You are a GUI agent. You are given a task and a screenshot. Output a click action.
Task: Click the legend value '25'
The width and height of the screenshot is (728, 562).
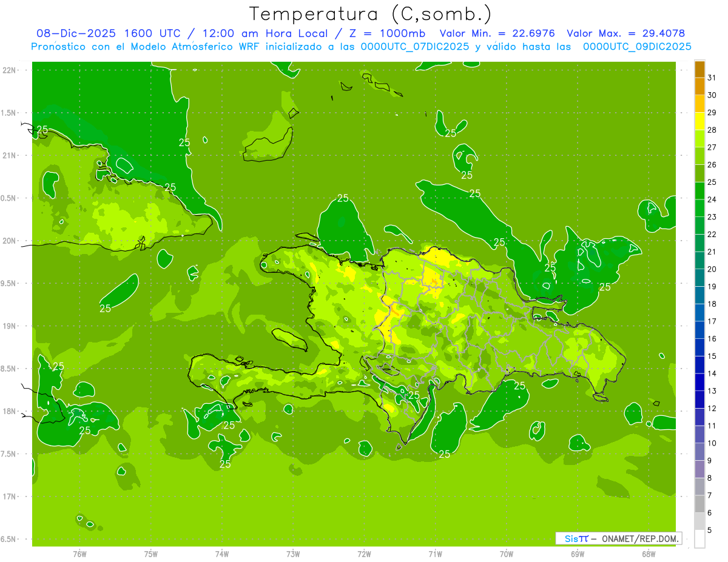[712, 182]
